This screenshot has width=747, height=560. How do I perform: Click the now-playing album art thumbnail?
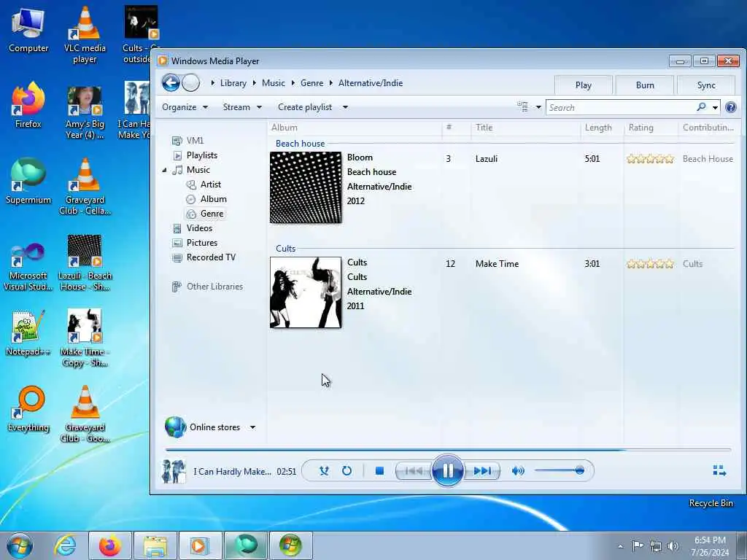point(174,471)
